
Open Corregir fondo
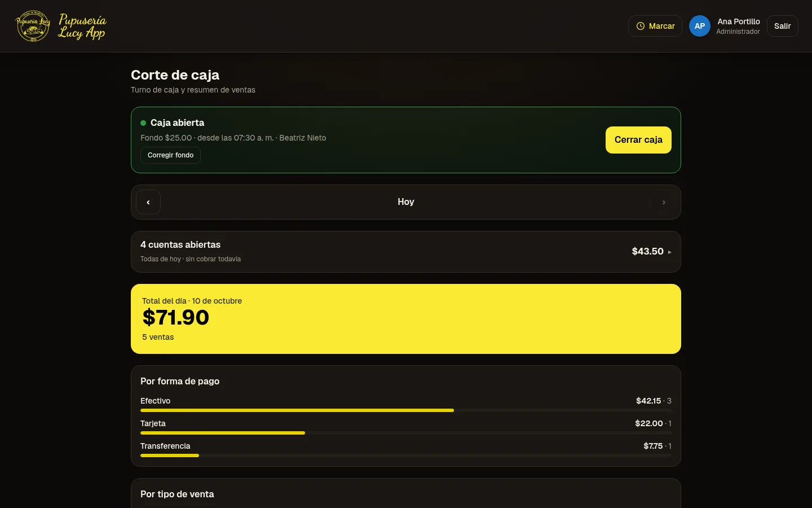click(x=170, y=155)
